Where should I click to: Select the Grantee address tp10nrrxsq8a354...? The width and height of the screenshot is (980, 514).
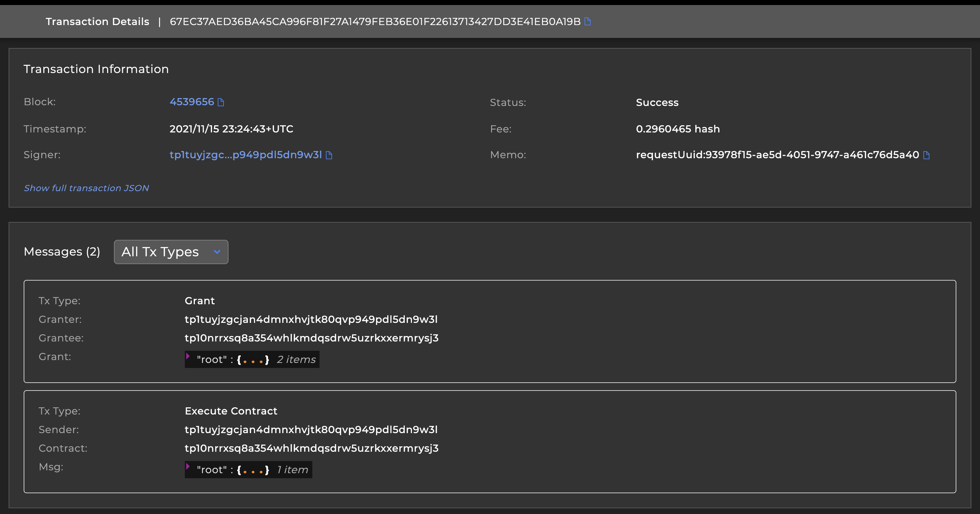tap(312, 338)
